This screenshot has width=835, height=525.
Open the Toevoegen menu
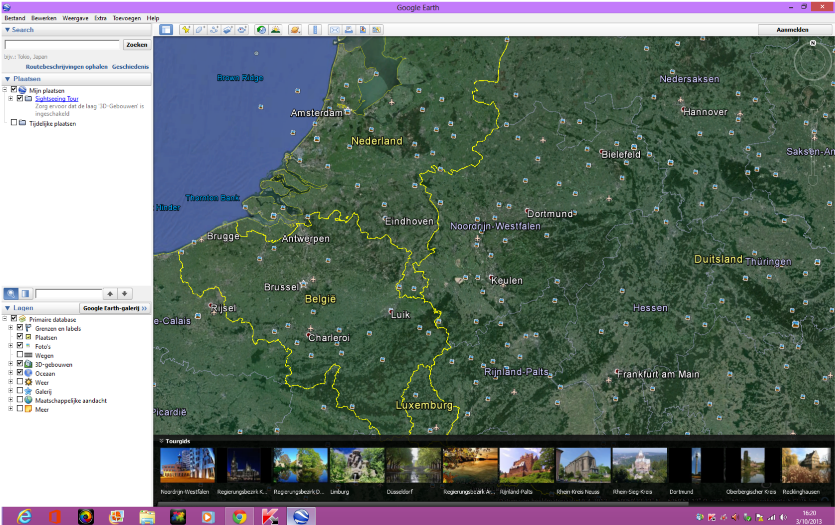[127, 18]
